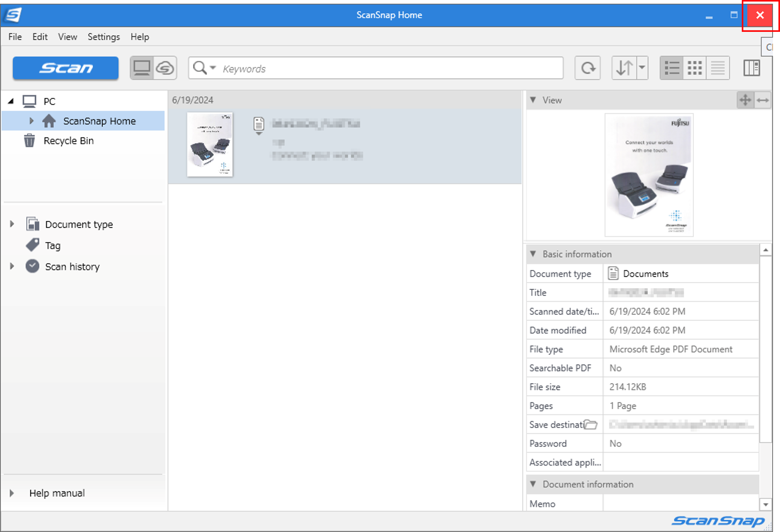Click the Searchable PDF No value

click(615, 368)
